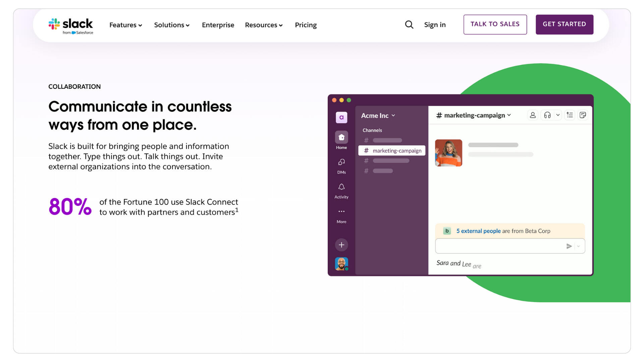This screenshot has height=362, width=644.
Task: Click the user profile avatar with green presence dot
Action: 341,264
